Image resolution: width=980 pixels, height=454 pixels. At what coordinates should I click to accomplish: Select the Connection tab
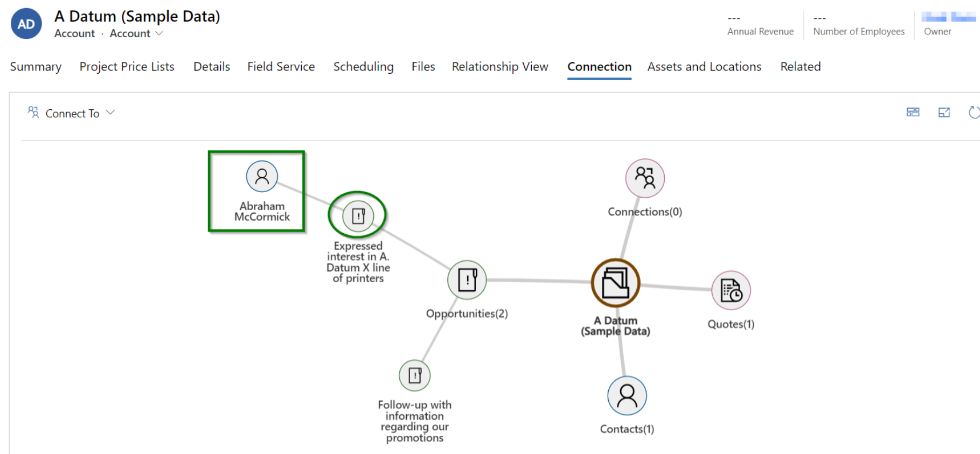600,67
